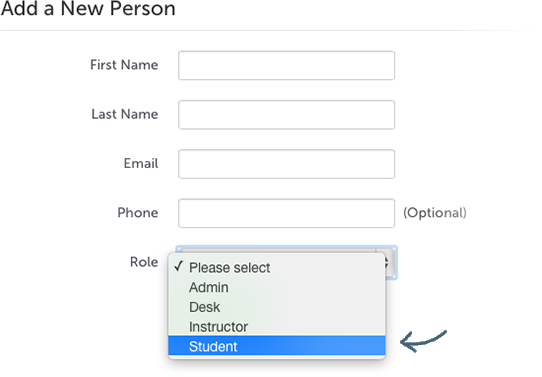Screen dimensions: 542x377
Task: Click the Add a New Person heading
Action: tap(88, 8)
